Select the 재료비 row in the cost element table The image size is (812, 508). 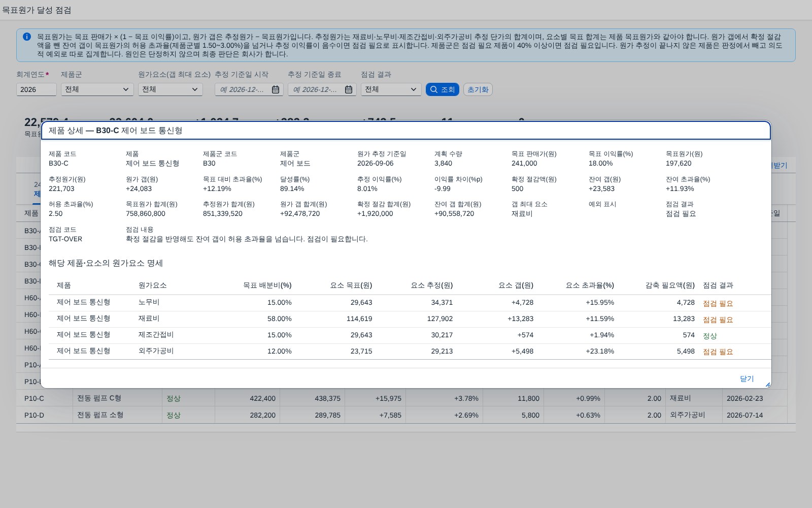pyautogui.click(x=410, y=319)
